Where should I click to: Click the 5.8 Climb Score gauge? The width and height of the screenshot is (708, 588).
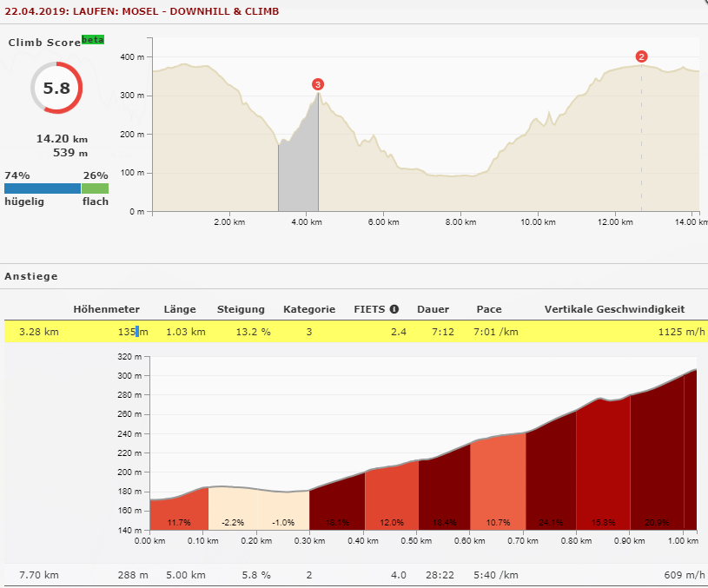click(x=56, y=88)
